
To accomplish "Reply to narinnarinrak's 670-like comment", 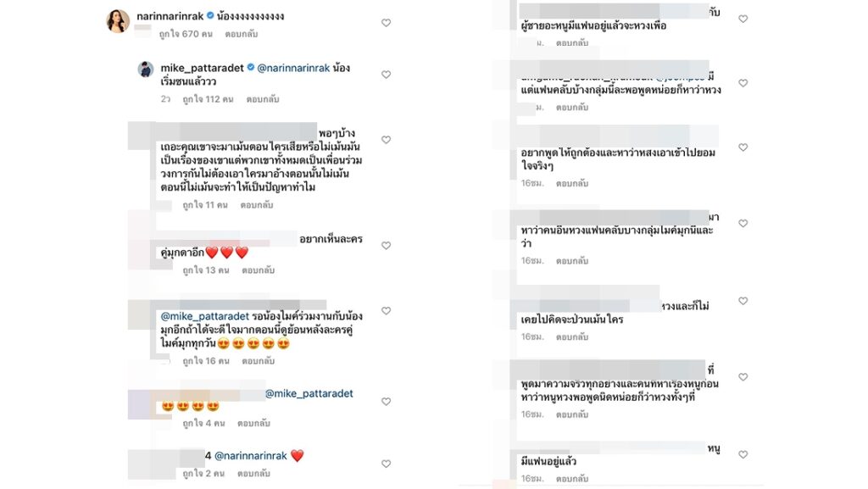I will coord(242,34).
